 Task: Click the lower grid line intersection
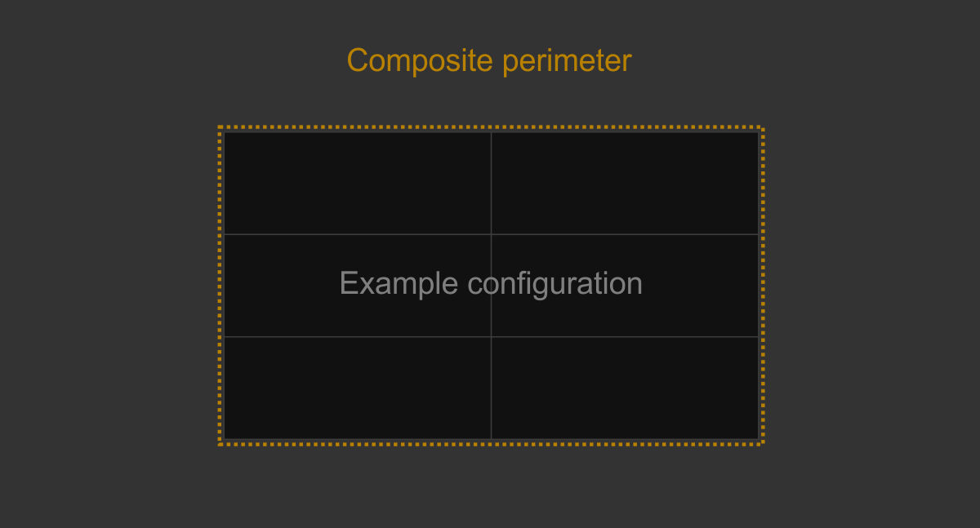coord(491,337)
